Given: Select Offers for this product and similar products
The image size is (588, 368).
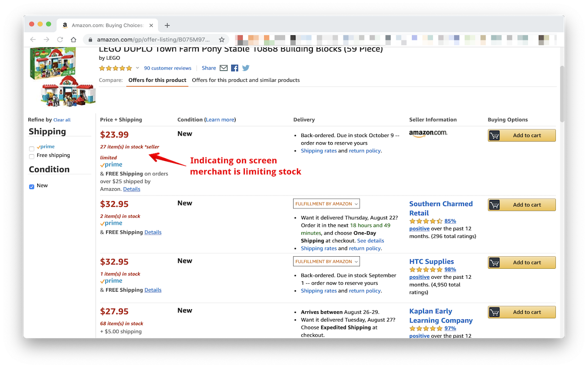Looking at the screenshot, I should pyautogui.click(x=246, y=80).
